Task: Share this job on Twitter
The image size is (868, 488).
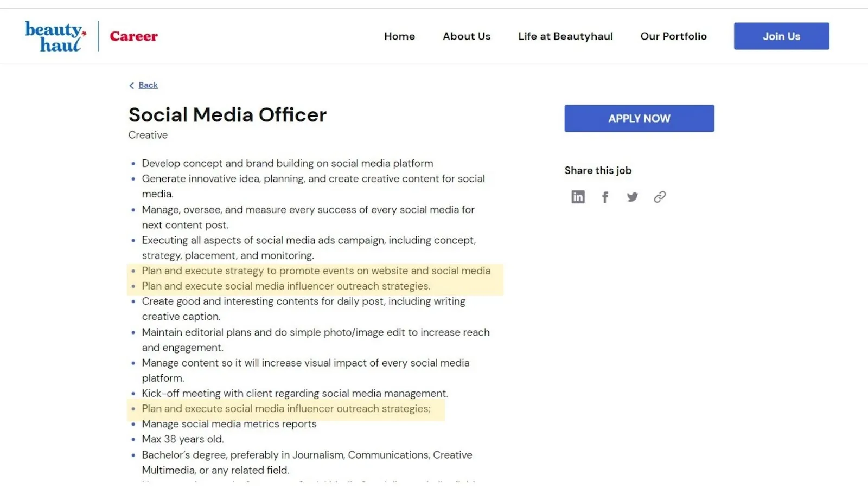Action: point(631,197)
